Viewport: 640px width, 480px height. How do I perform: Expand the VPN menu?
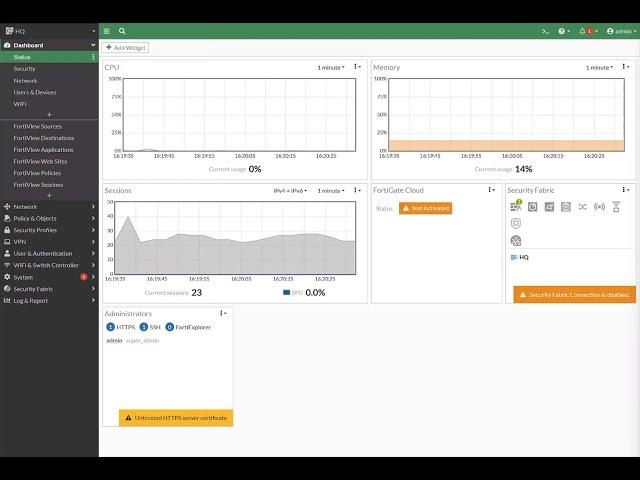point(49,242)
